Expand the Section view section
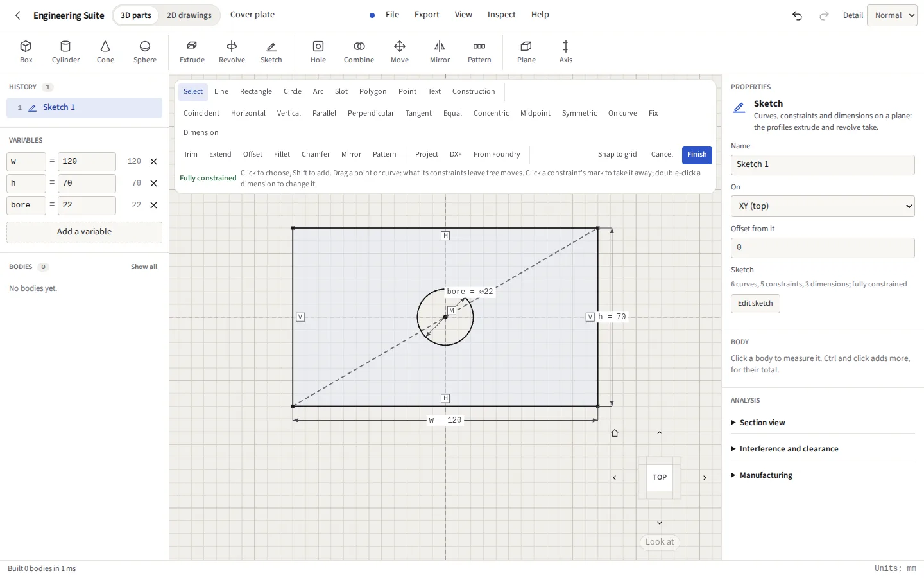 tap(823, 423)
